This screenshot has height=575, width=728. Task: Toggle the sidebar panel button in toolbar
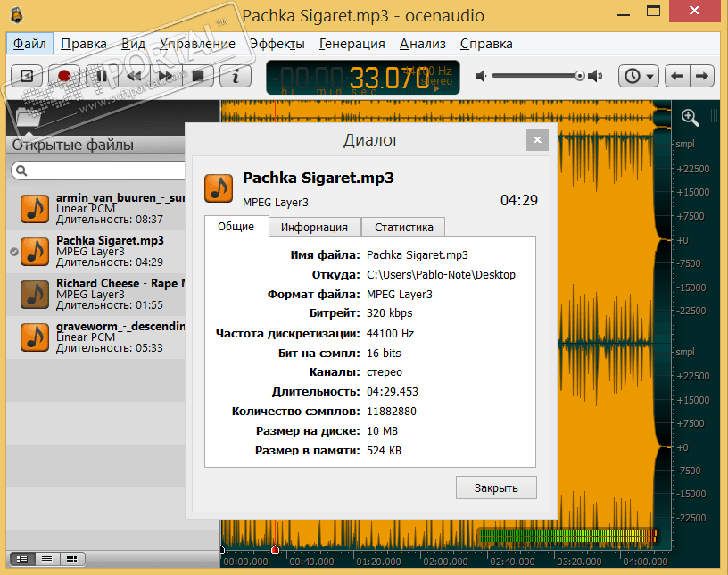click(27, 76)
